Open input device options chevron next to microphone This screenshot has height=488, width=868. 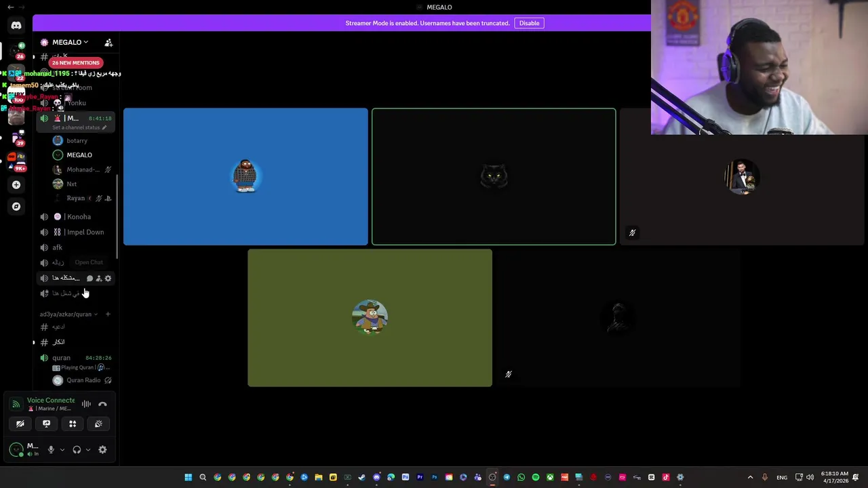click(62, 450)
